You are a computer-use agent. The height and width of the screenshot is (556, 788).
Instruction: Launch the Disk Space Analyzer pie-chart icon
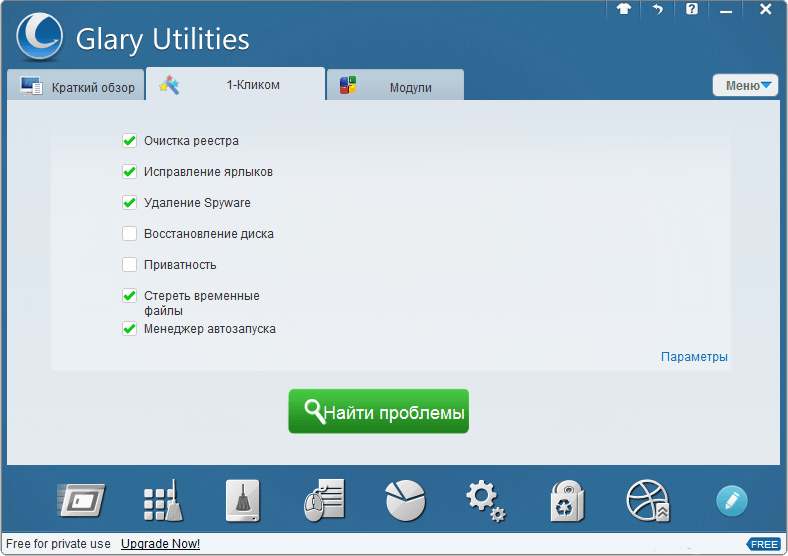click(x=405, y=499)
